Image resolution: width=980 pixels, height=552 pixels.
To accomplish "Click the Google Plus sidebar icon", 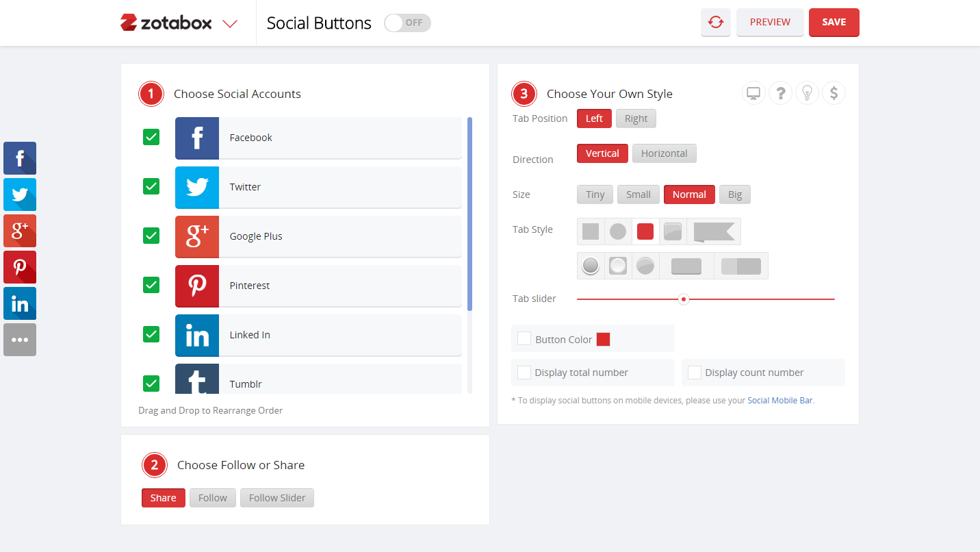I will click(x=19, y=231).
